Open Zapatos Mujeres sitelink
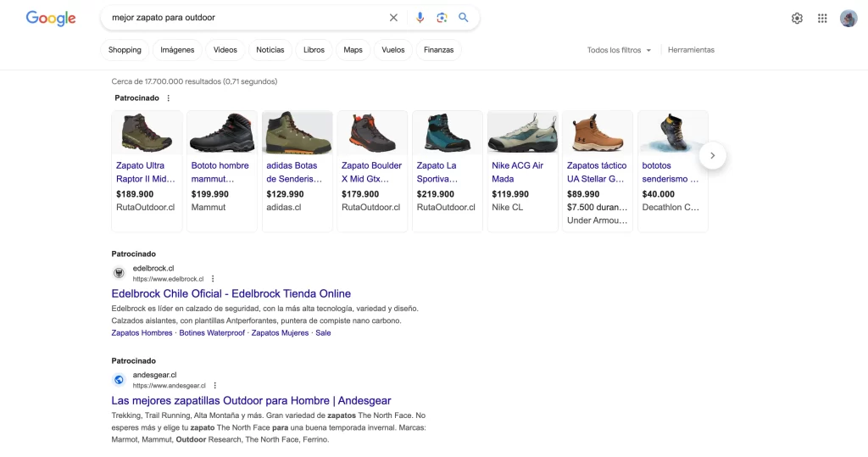 coord(280,333)
